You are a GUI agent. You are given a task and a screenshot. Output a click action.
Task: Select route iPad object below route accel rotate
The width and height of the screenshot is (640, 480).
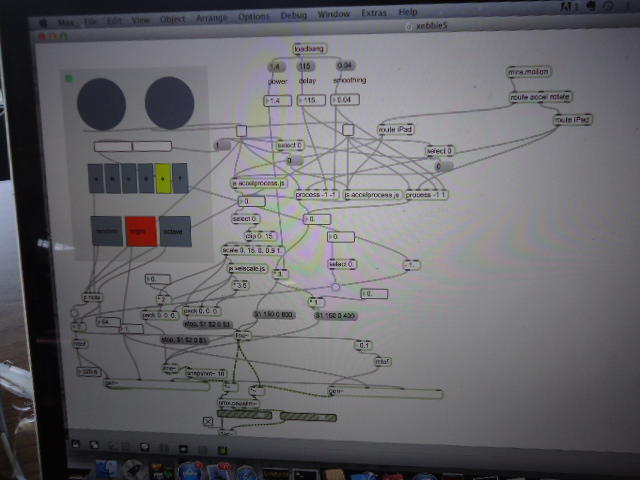pos(572,120)
